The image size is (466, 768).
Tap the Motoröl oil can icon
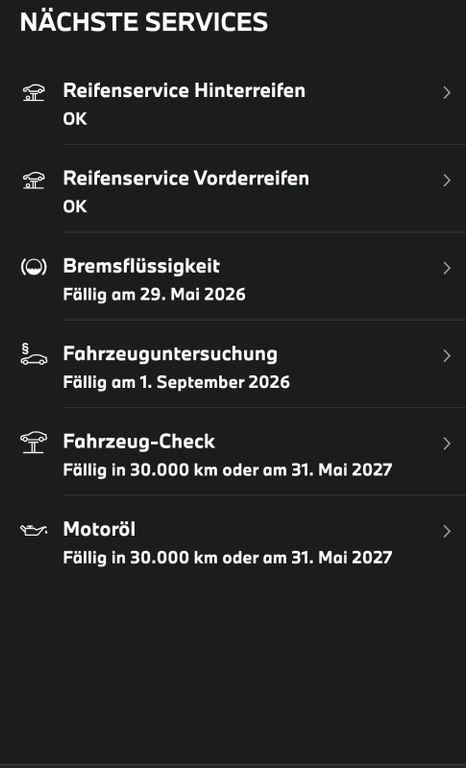coord(34,530)
